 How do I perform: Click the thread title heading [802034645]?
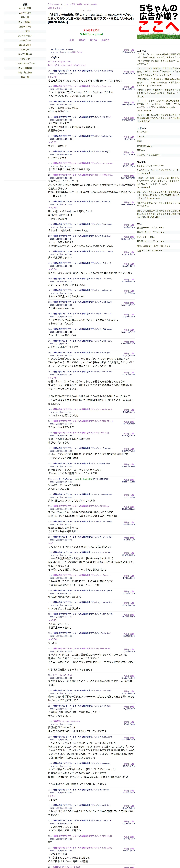click(91, 19)
